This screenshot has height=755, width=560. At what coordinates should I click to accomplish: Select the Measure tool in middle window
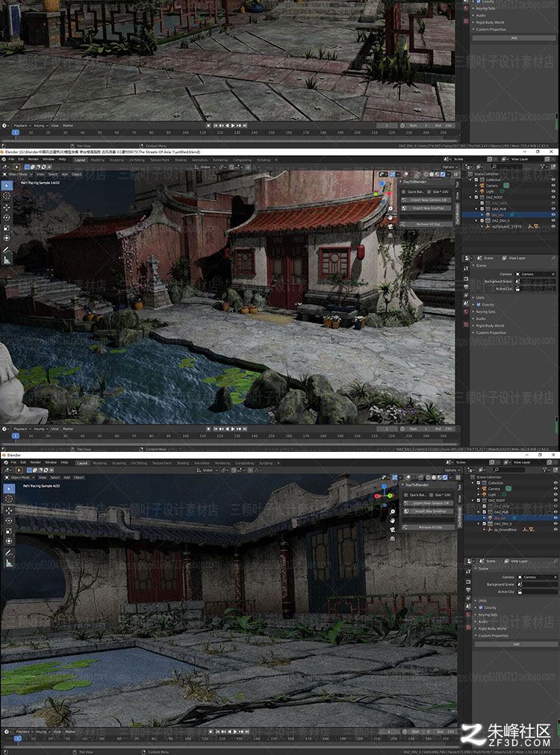7,260
